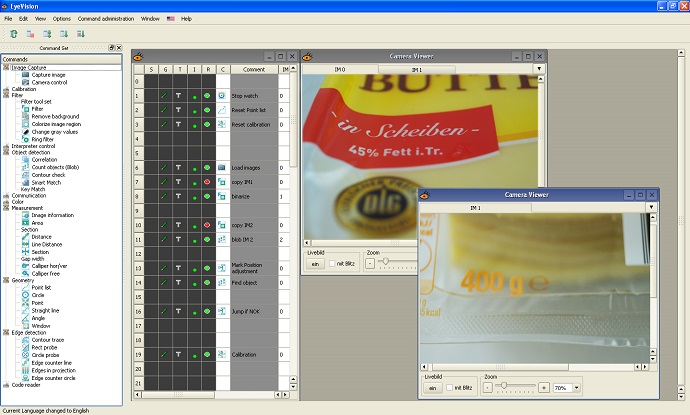Screen dimensions: 690x415
Task: Toggle green R indicator in Calibration row
Action: 207,354
